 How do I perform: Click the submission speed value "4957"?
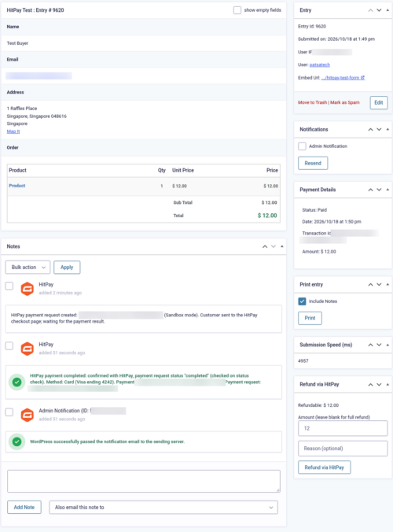(303, 361)
